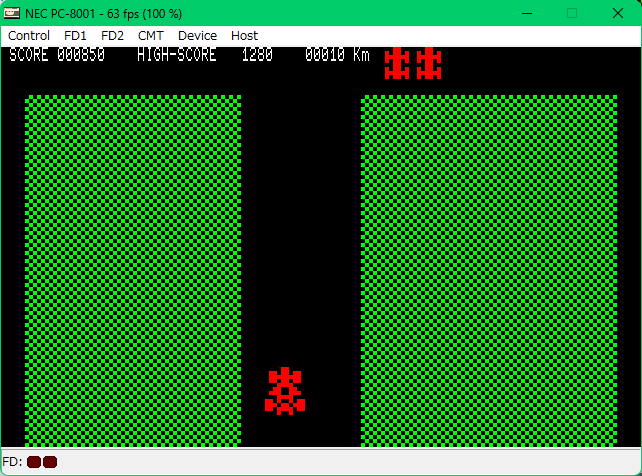Click the right green grass field
Screen dimensions: 642x476
[x=489, y=270]
